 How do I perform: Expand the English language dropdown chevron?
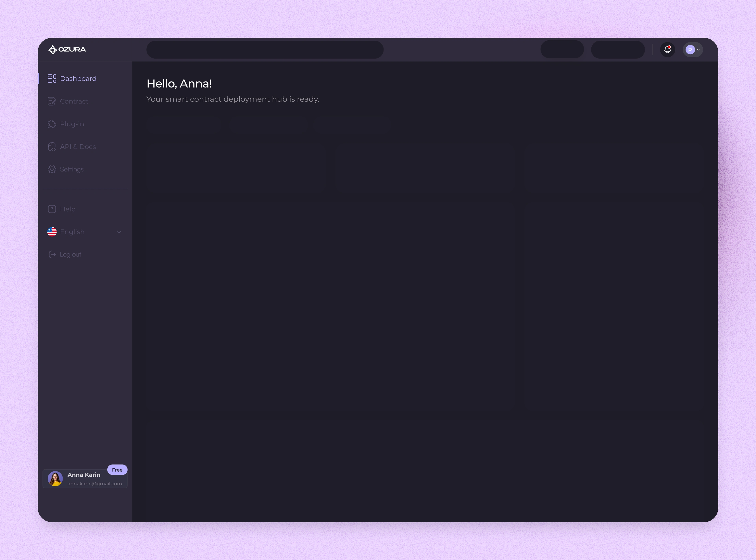tap(119, 232)
